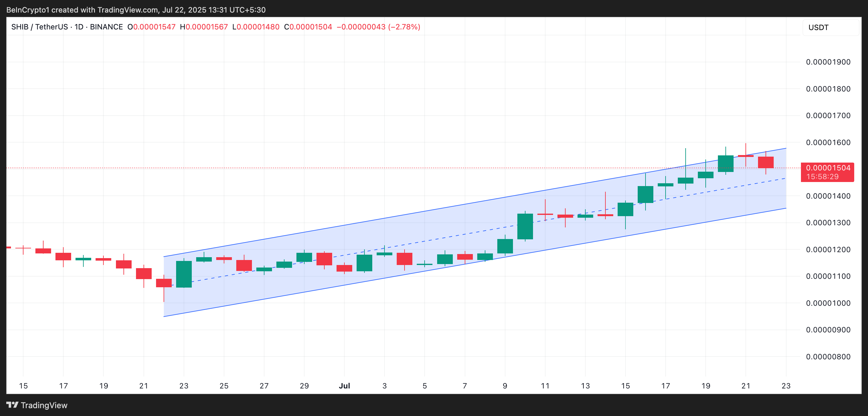The image size is (868, 416).
Task: Click the high value H0.00001567
Action: [x=204, y=27]
